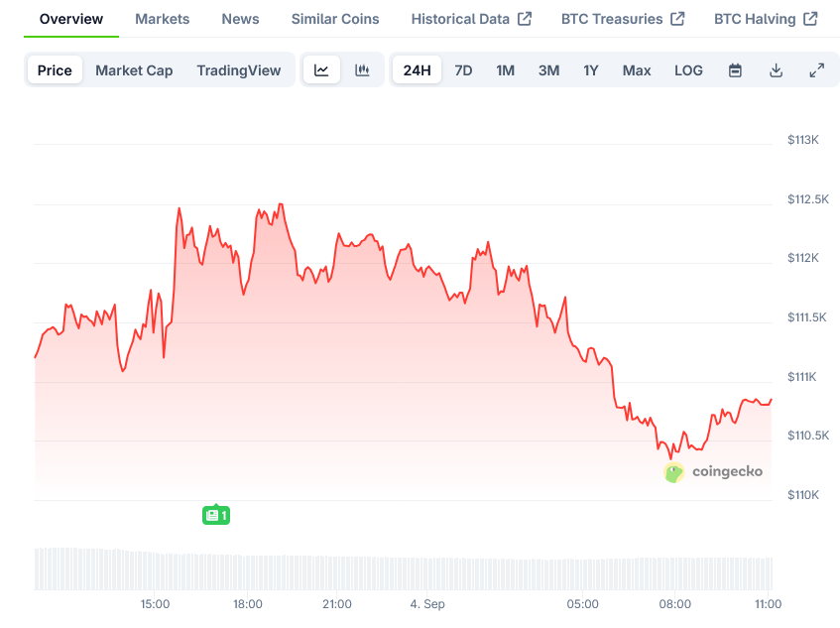Select the 24H time range
Screen dimensions: 840x628
pyautogui.click(x=417, y=70)
